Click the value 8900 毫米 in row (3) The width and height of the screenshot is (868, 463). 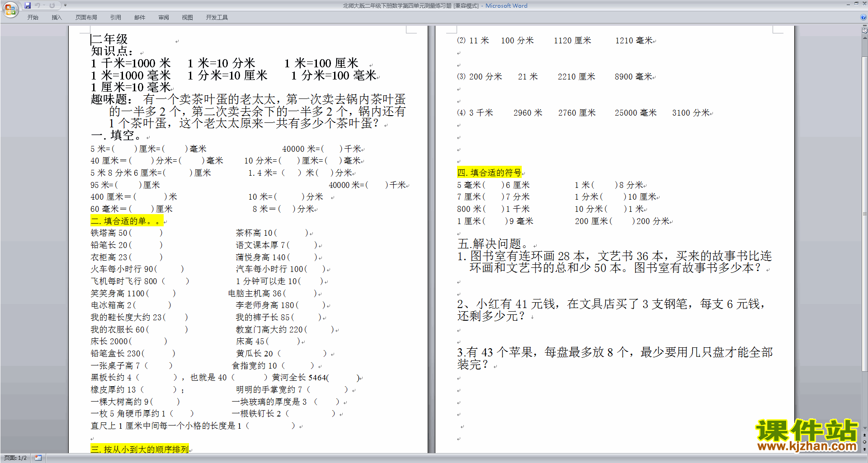click(x=633, y=76)
